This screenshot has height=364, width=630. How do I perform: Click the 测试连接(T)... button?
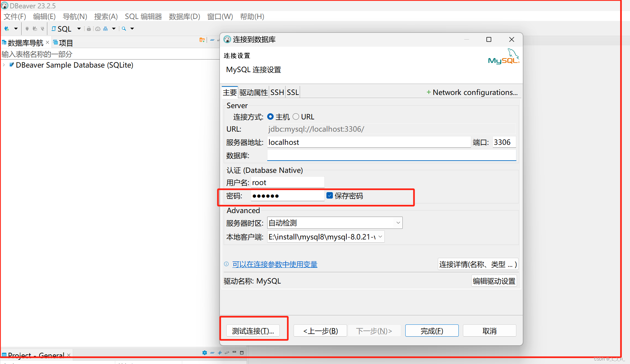(253, 331)
